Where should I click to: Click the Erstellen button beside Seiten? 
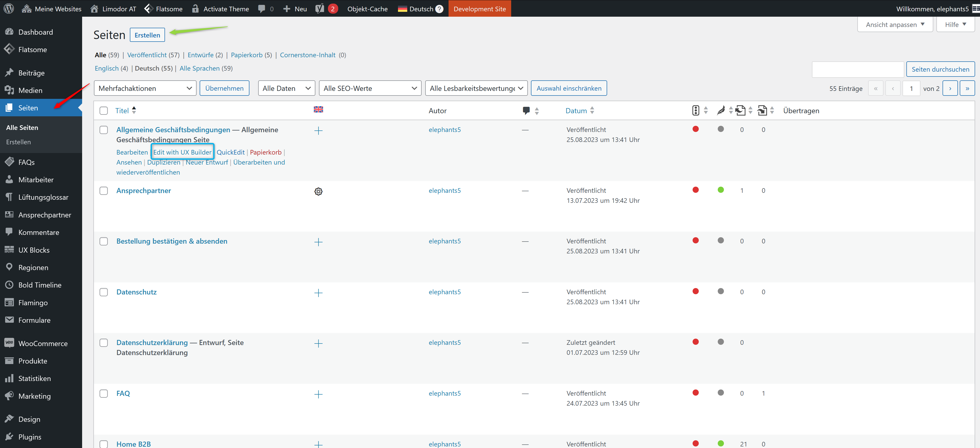pos(147,35)
